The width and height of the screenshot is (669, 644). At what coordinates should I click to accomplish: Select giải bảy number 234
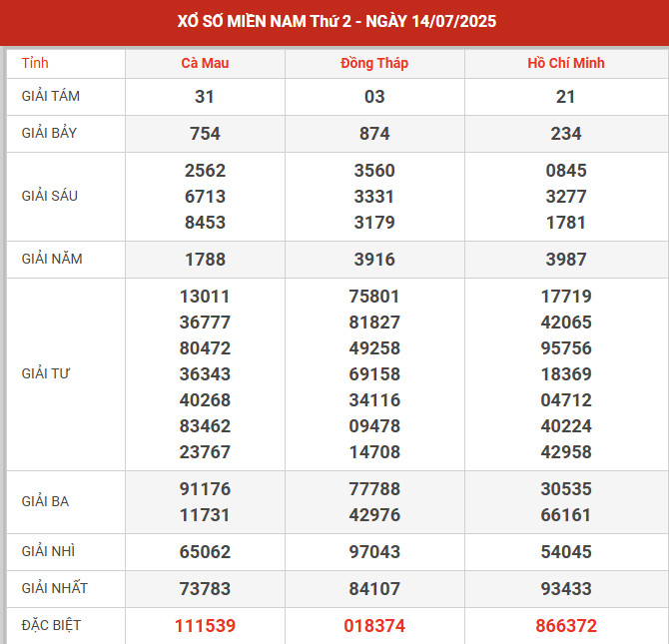point(566,134)
